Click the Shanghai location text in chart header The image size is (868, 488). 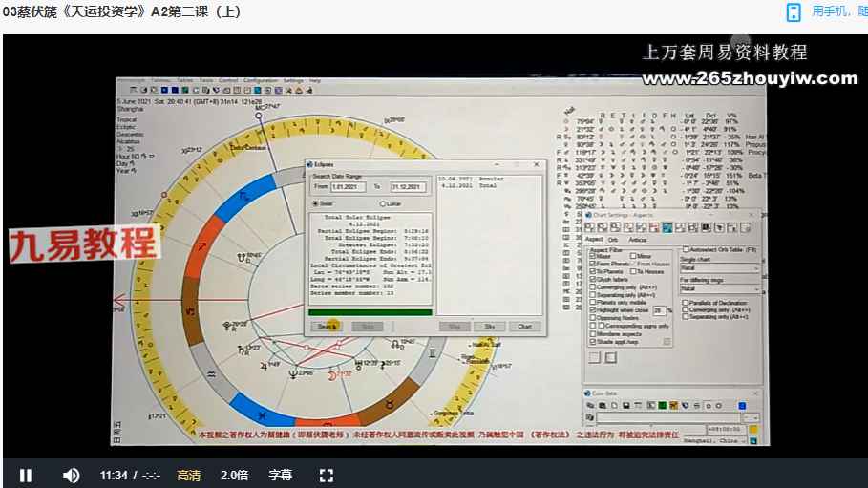(130, 109)
